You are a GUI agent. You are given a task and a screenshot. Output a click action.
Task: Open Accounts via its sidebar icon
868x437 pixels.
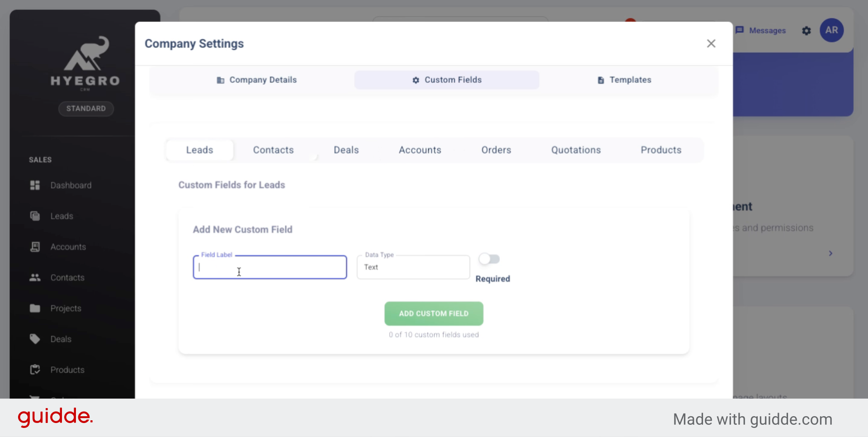point(35,247)
